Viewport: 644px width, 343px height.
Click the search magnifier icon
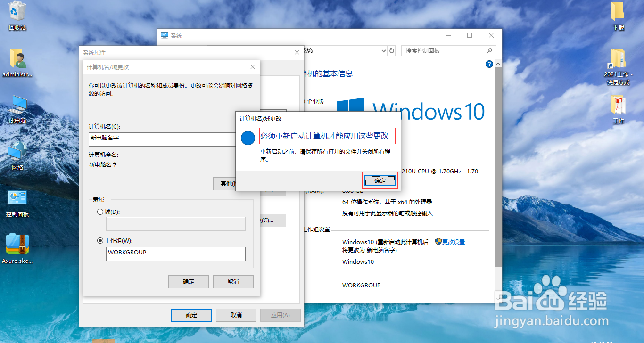click(489, 50)
